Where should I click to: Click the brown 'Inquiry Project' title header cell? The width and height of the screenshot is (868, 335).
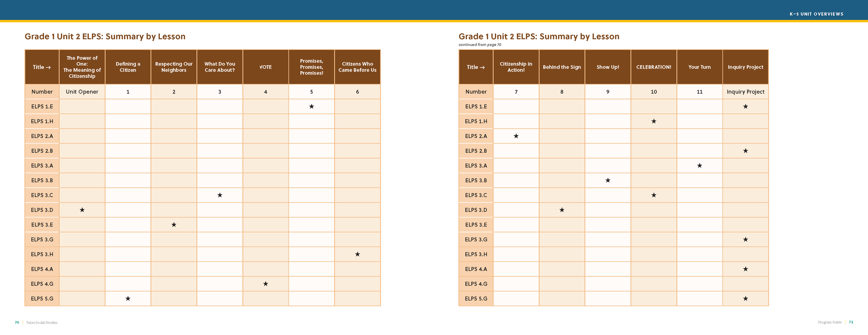[745, 67]
